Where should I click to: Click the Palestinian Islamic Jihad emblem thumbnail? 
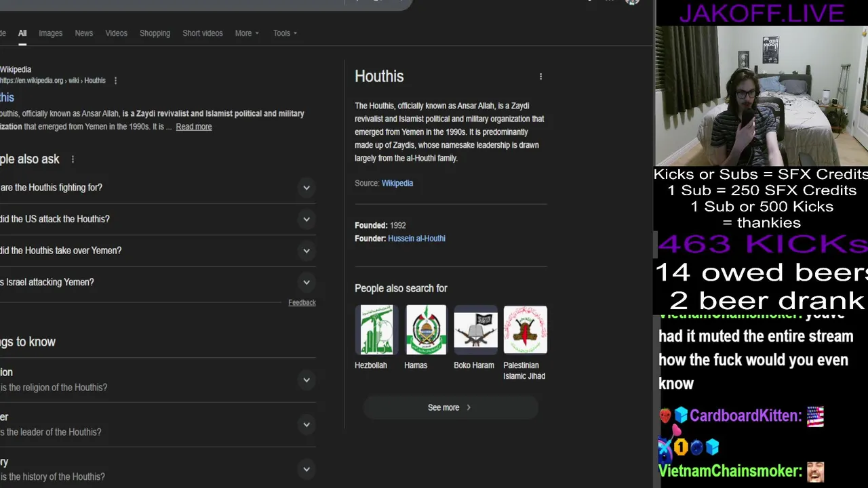[x=525, y=330]
